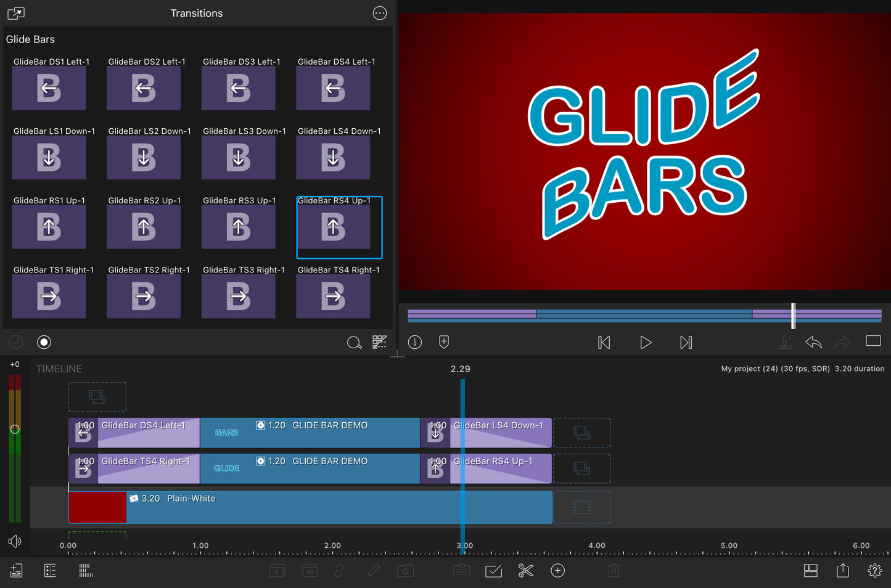The image size is (891, 588).
Task: Jump to the previous edit point
Action: click(x=604, y=342)
